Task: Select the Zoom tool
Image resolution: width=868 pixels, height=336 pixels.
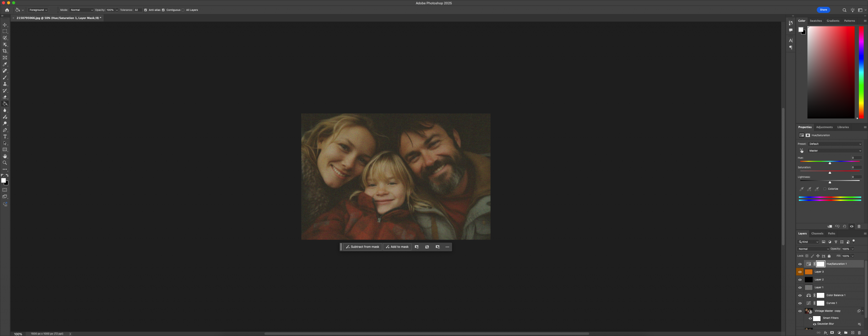Action: pyautogui.click(x=5, y=163)
